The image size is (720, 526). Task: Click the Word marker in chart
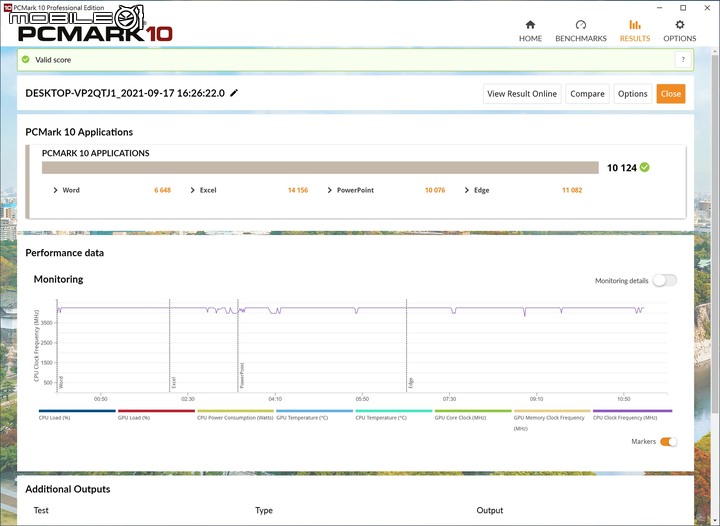[61, 382]
